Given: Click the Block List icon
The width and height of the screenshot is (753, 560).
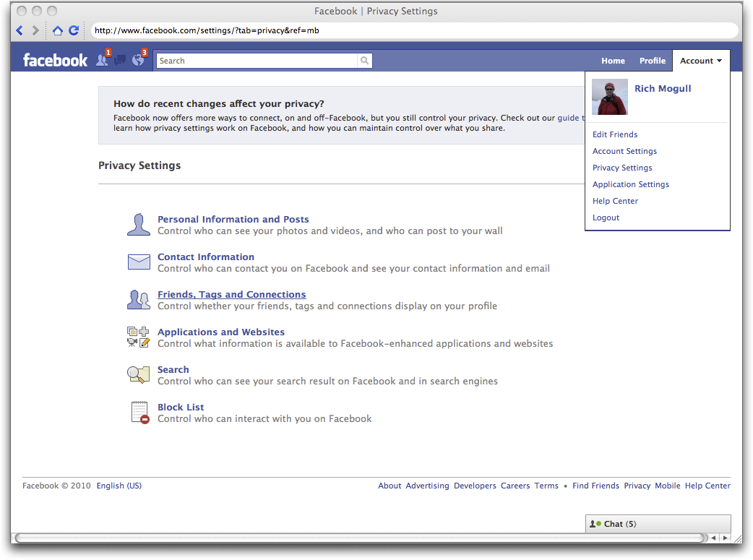Looking at the screenshot, I should (139, 413).
